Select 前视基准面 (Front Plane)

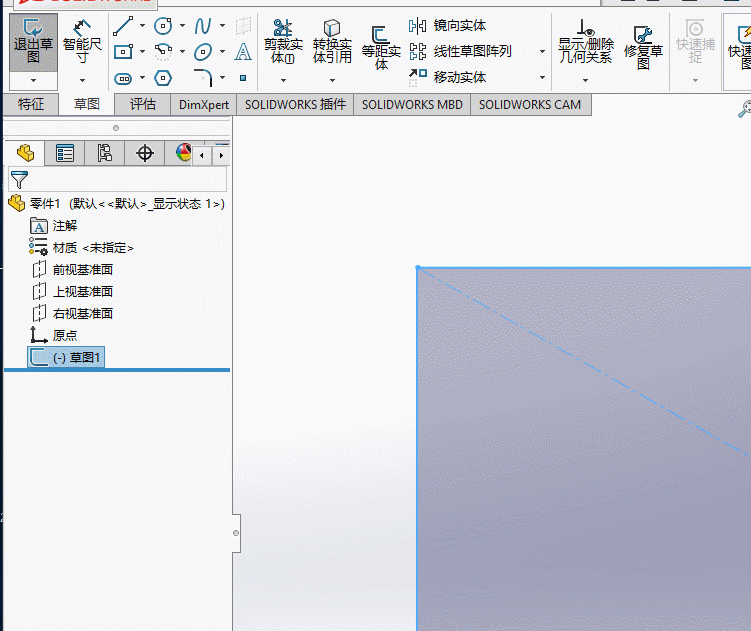pyautogui.click(x=72, y=270)
